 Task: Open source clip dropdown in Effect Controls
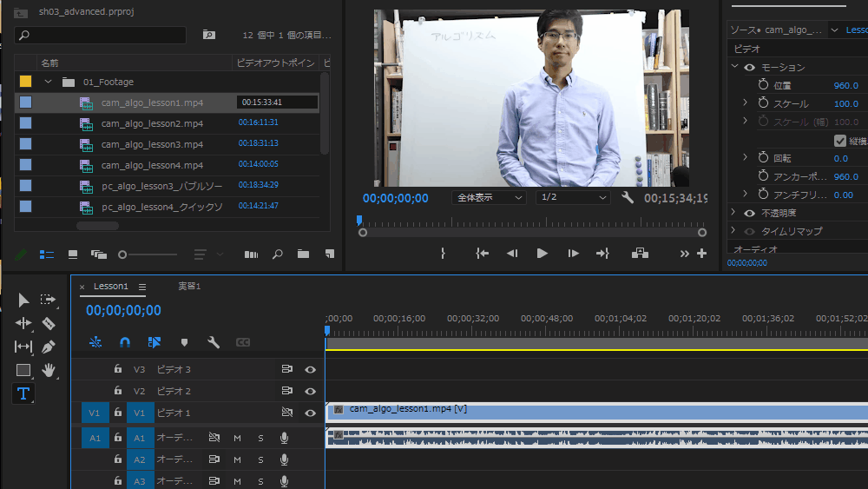834,30
